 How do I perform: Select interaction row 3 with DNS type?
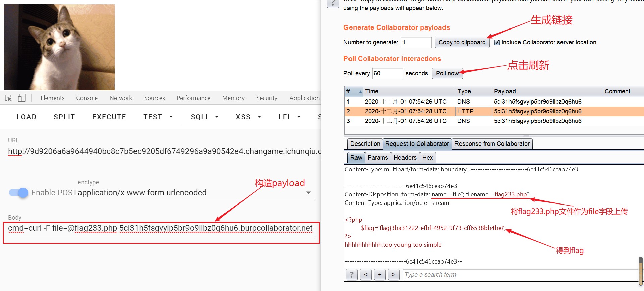click(494, 121)
